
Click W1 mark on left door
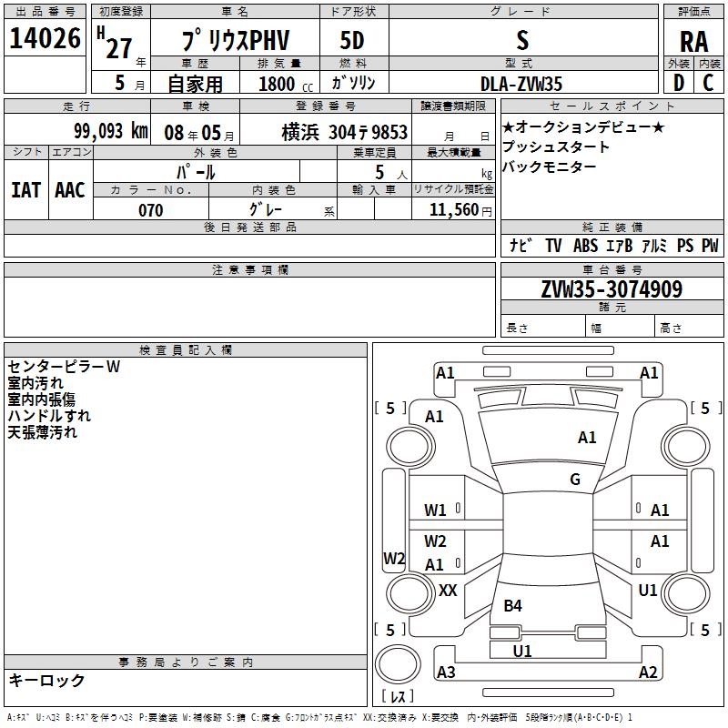point(435,511)
